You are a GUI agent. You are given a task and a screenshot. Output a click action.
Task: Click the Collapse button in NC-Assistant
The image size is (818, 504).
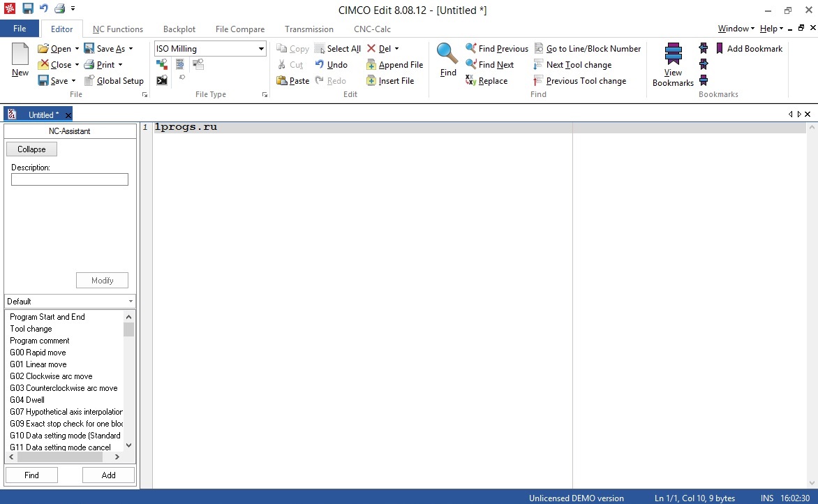pos(32,149)
